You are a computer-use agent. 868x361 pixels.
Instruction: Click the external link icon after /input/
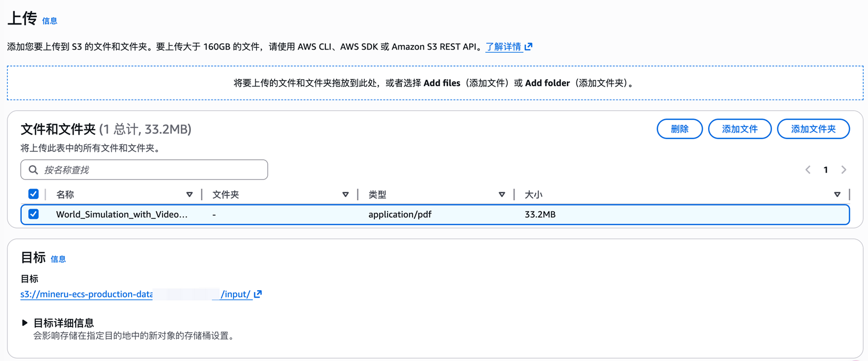258,294
